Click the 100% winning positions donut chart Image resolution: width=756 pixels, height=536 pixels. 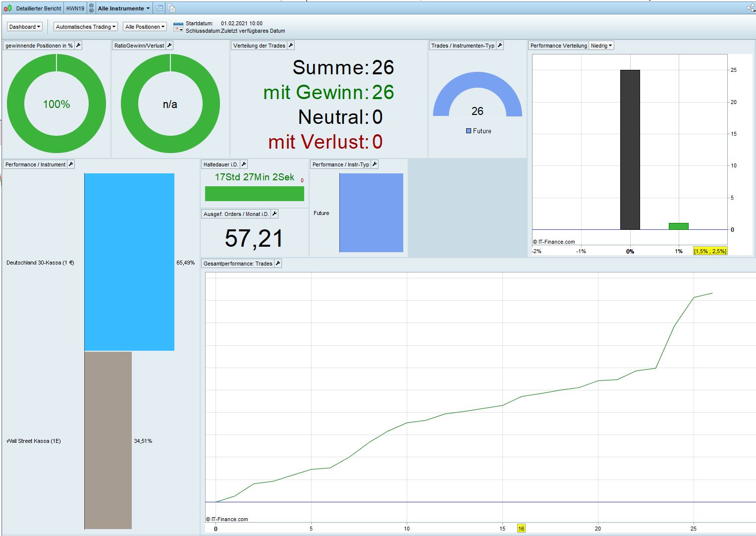tap(56, 104)
